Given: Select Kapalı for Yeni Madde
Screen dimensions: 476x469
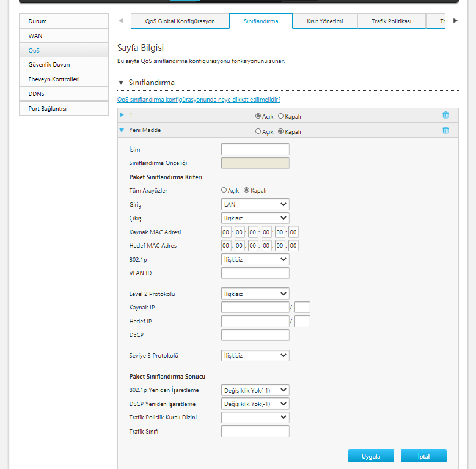Looking at the screenshot, I should point(281,131).
